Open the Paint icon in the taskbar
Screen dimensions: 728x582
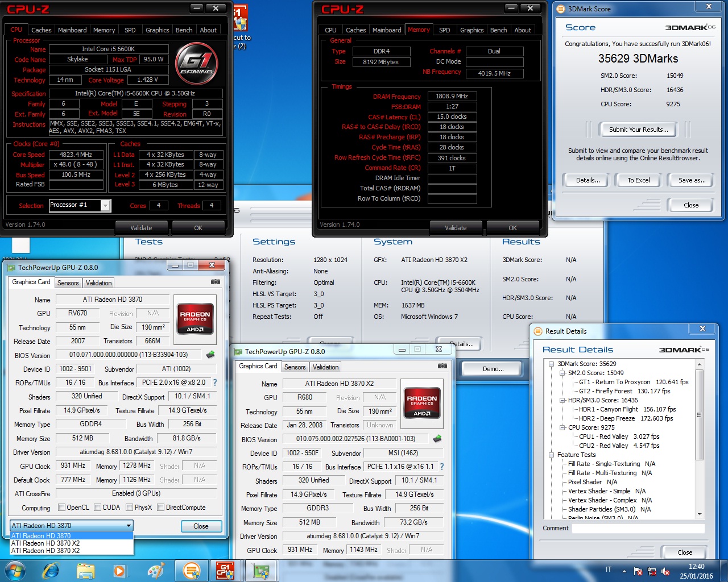coord(155,571)
